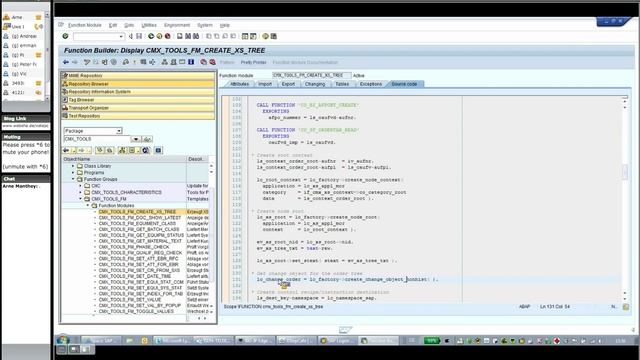Open the Edit menu
This screenshot has height=360, width=640.
(113, 25)
